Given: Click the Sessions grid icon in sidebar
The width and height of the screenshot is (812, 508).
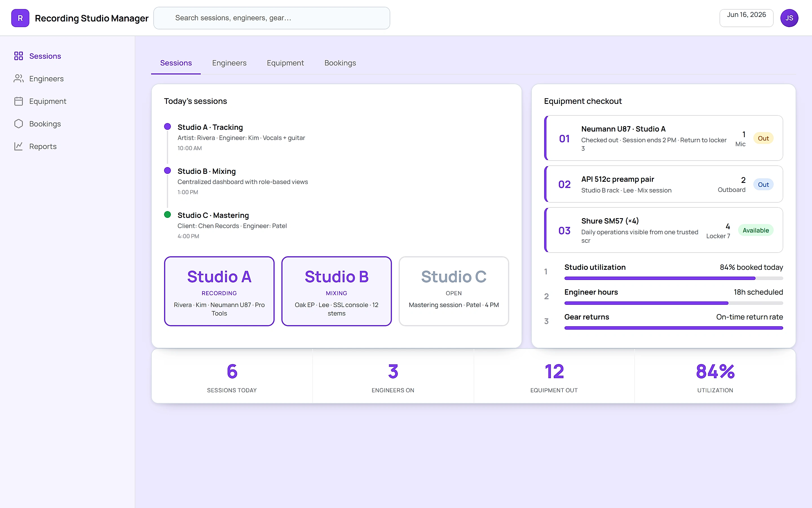Looking at the screenshot, I should point(18,56).
